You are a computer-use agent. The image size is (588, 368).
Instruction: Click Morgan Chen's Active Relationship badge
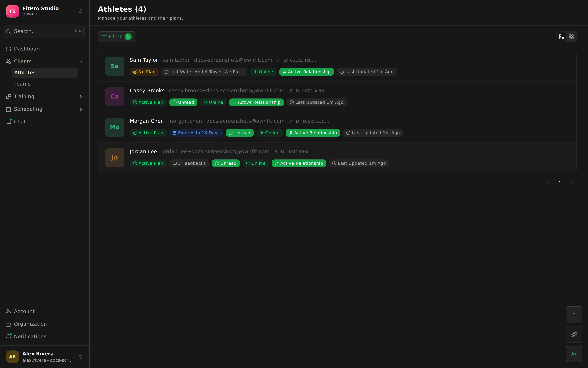313,133
